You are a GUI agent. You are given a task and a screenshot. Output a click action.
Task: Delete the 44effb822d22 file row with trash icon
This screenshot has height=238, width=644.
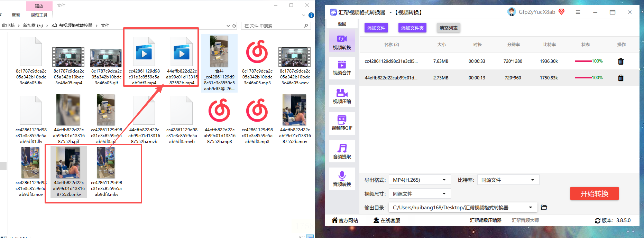(621, 78)
